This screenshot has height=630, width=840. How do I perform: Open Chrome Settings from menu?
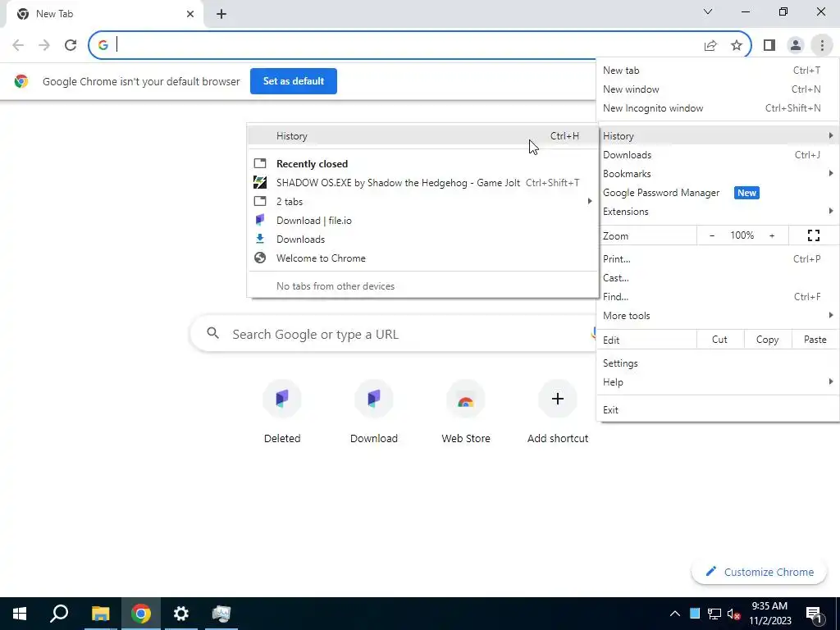coord(717,363)
